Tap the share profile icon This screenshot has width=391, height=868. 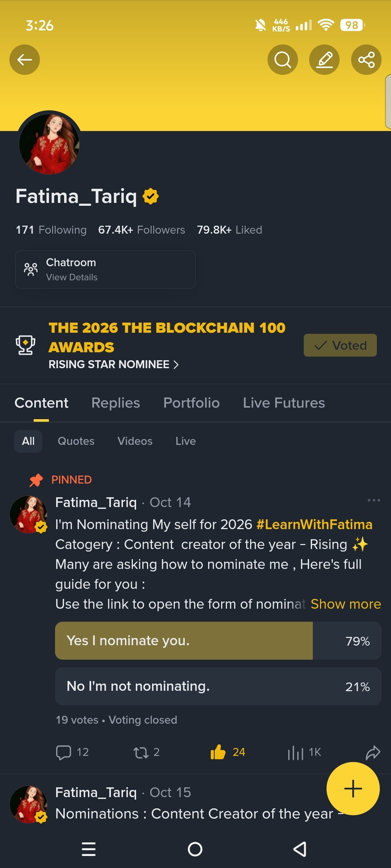pos(366,60)
